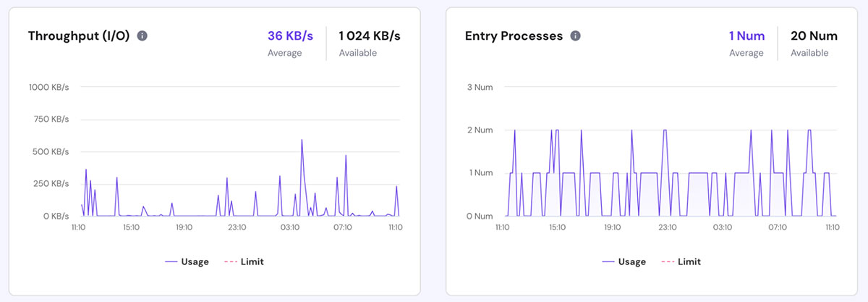Select the 20 Num available value
This screenshot has height=302, width=868.
[814, 36]
